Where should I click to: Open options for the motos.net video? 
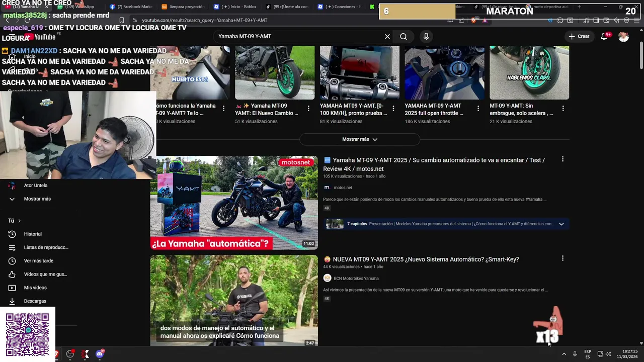(x=562, y=159)
